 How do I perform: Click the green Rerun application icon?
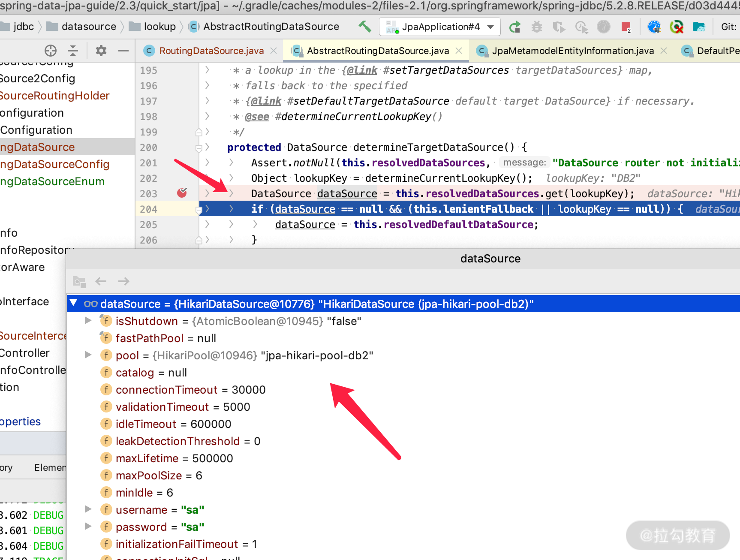tap(514, 27)
